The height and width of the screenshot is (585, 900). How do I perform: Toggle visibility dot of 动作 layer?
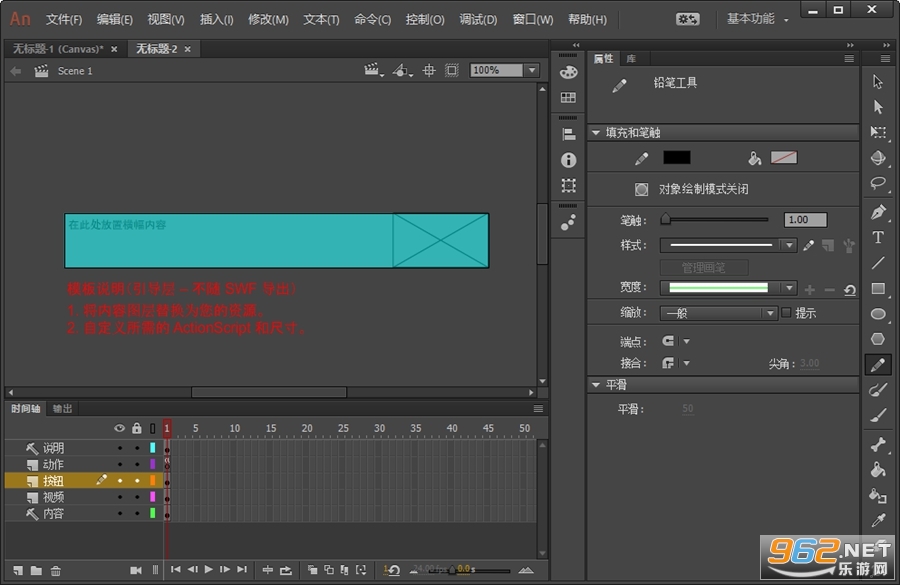point(120,464)
